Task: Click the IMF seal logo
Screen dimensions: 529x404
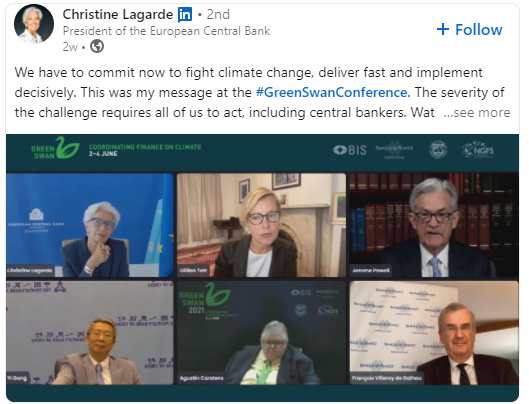Action: (438, 150)
